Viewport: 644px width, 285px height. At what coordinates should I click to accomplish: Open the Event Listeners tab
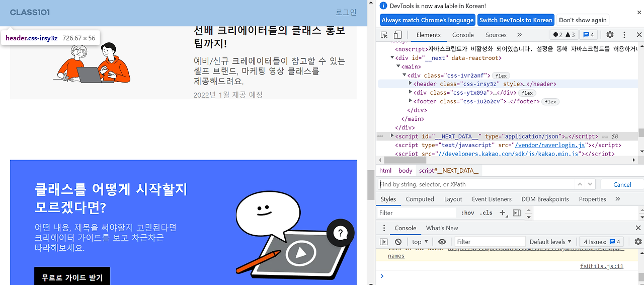point(492,199)
